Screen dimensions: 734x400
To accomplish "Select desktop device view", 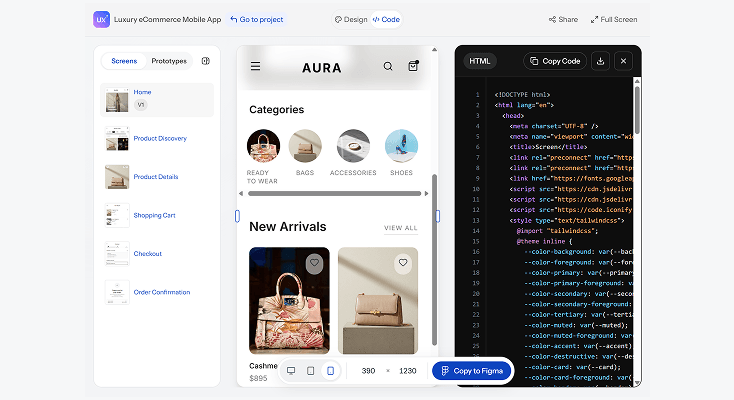I will coord(291,371).
